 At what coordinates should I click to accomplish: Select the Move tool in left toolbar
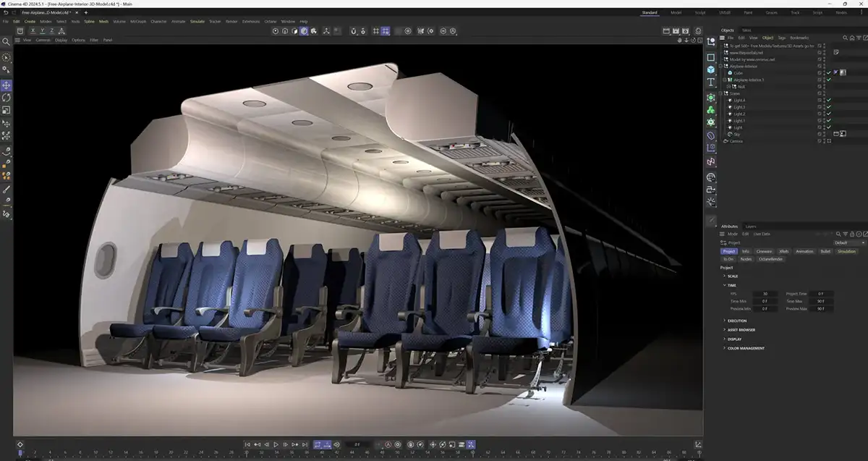[x=7, y=85]
